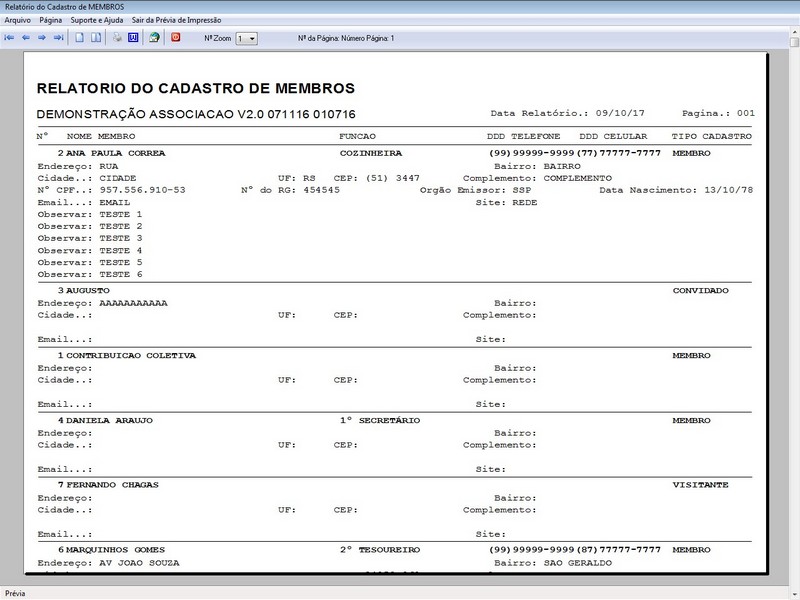Viewport: 800px width, 600px height.
Task: Click the COZINHEIRA function text
Action: coord(371,153)
